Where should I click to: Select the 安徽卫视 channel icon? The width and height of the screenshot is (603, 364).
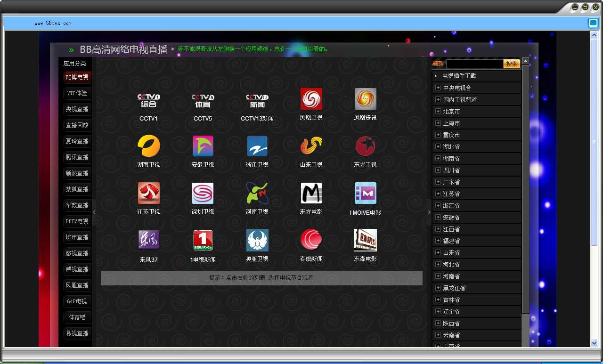[203, 146]
